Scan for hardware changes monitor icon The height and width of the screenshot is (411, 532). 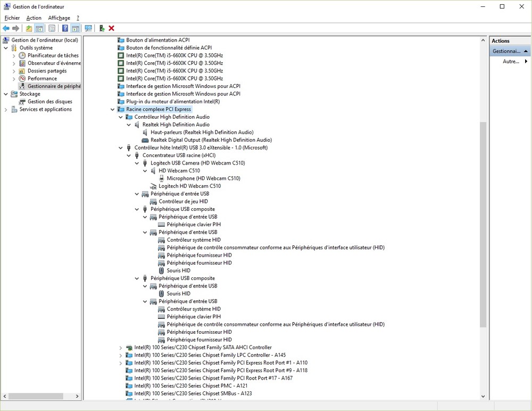pos(88,29)
